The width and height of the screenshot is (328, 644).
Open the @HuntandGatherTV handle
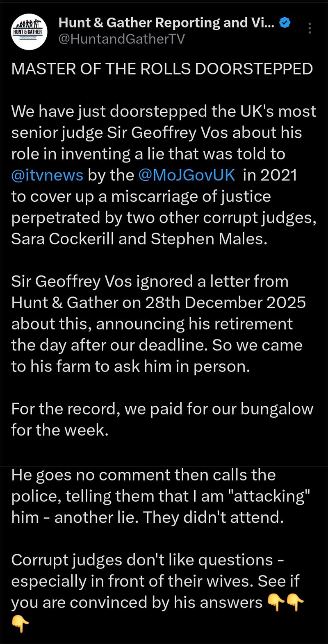(x=122, y=39)
